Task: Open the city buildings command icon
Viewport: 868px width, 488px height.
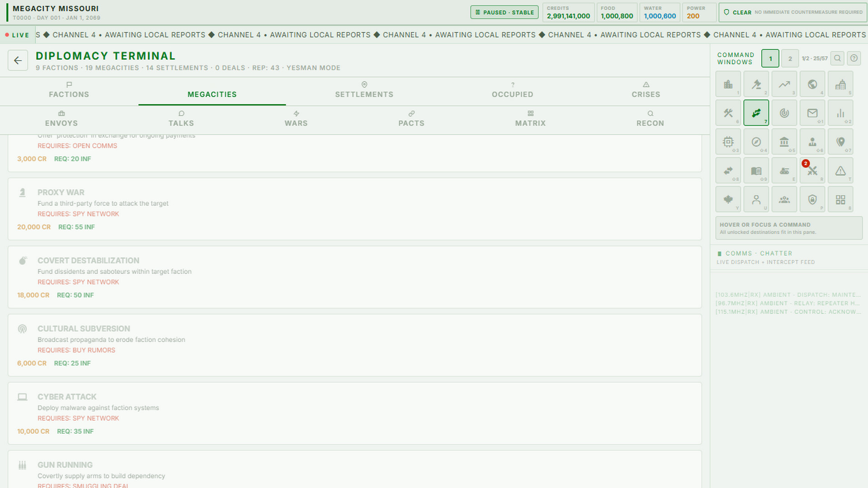Action: pos(728,84)
